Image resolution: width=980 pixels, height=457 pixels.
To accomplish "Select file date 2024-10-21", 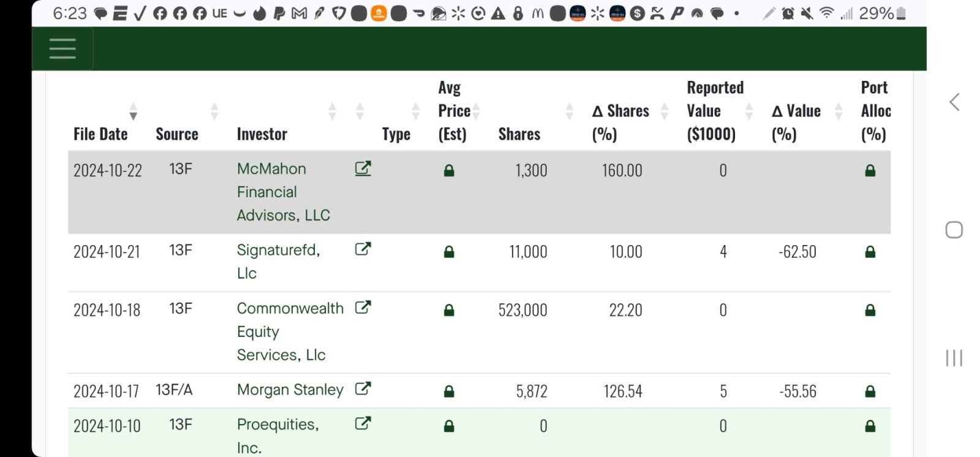I will [x=107, y=252].
